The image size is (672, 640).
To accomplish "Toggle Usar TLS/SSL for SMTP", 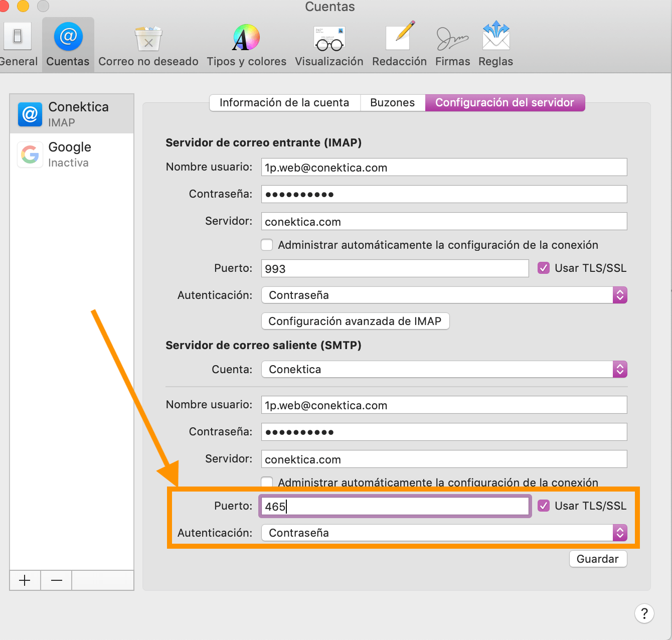I will pos(544,506).
